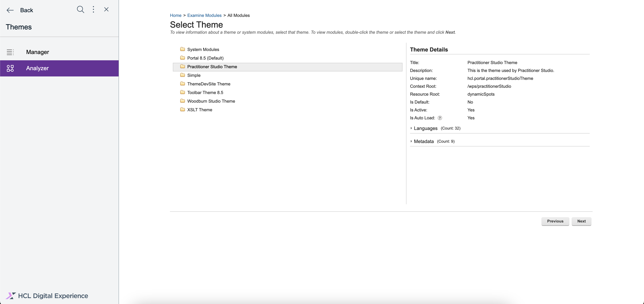
Task: Select the Woodburn Studio Theme entry
Action: click(x=211, y=101)
